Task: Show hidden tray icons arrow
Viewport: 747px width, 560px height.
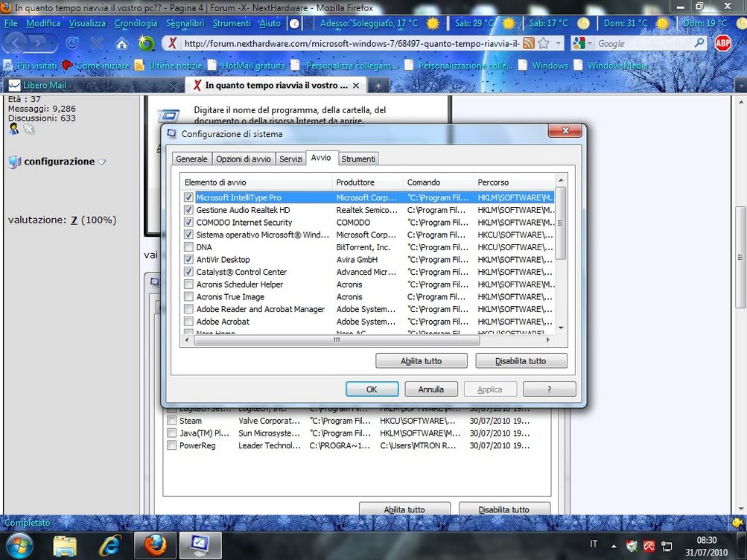Action: pyautogui.click(x=614, y=546)
